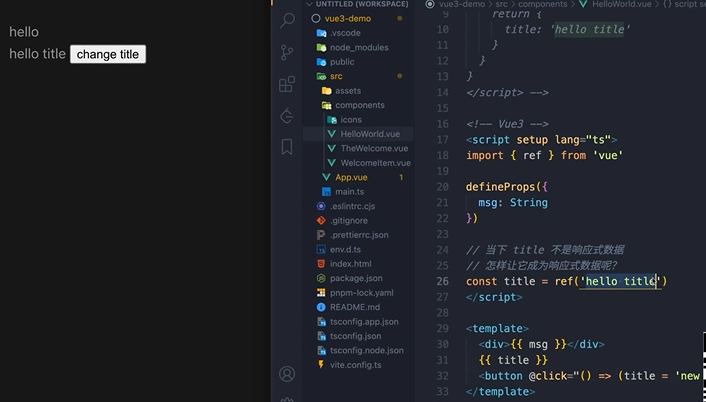Screen dimensions: 706x402
Task: Collapse the src folder
Action: coord(336,76)
